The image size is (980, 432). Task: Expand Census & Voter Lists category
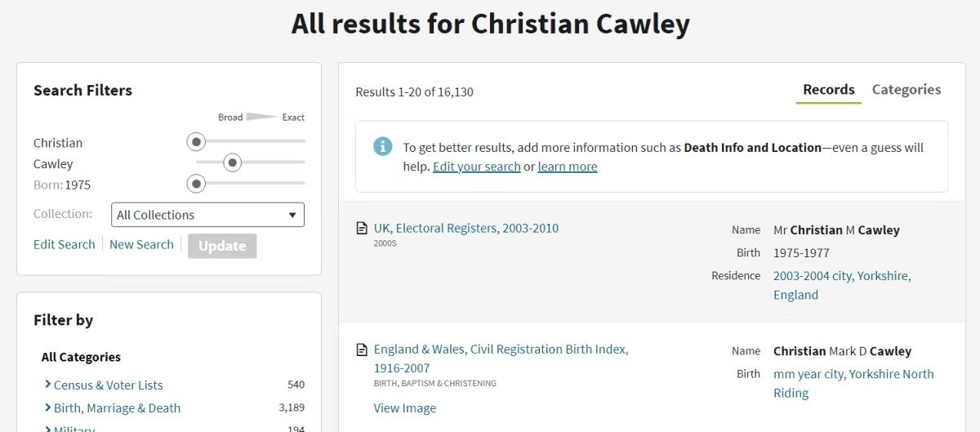48,385
